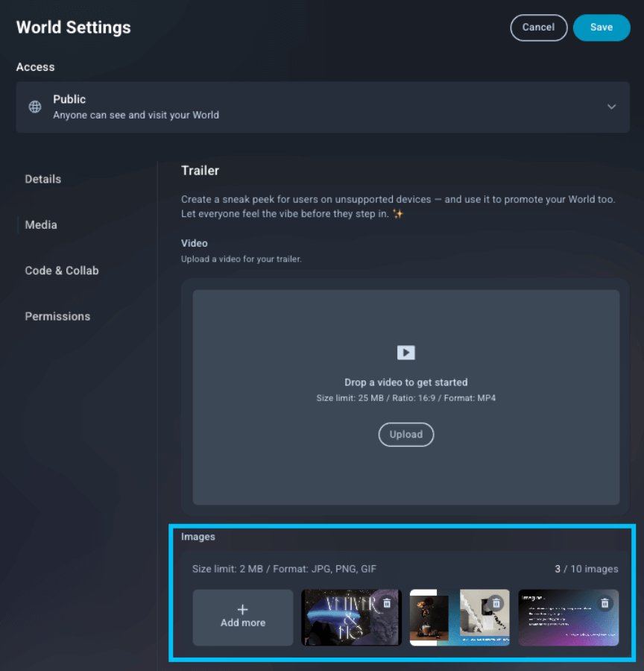Image resolution: width=644 pixels, height=671 pixels.
Task: Expand the Public access dropdown
Action: coord(611,107)
